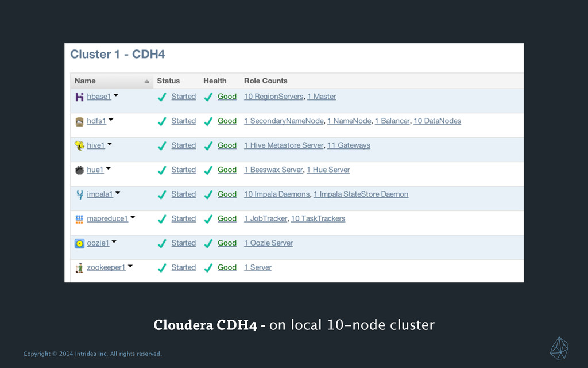Click the Good health link for hbase1

pos(227,97)
